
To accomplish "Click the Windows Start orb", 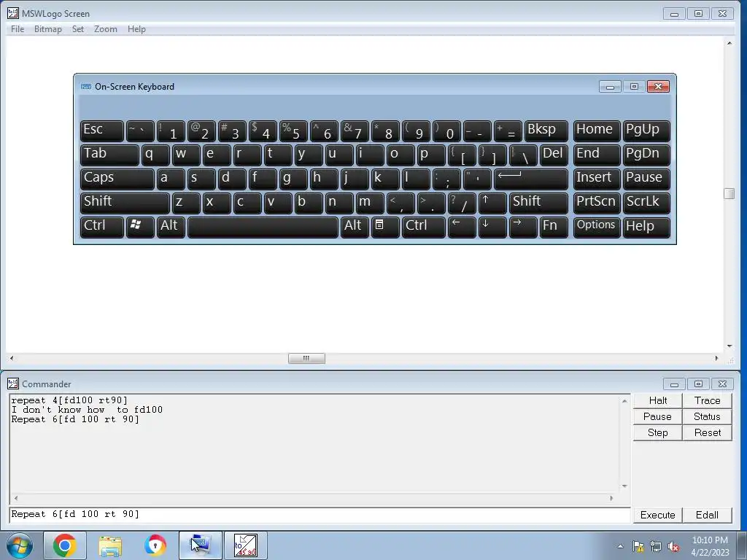I will (20, 545).
